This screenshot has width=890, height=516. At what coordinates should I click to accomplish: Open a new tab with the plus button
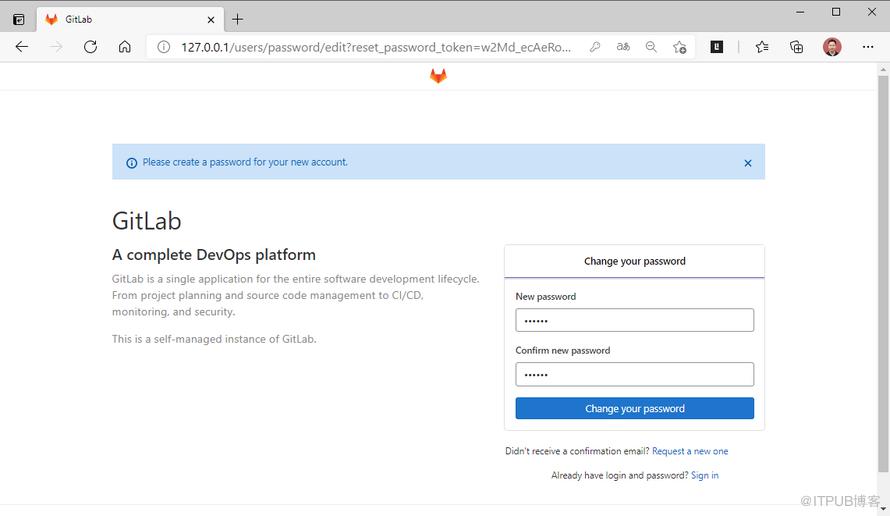tap(237, 19)
